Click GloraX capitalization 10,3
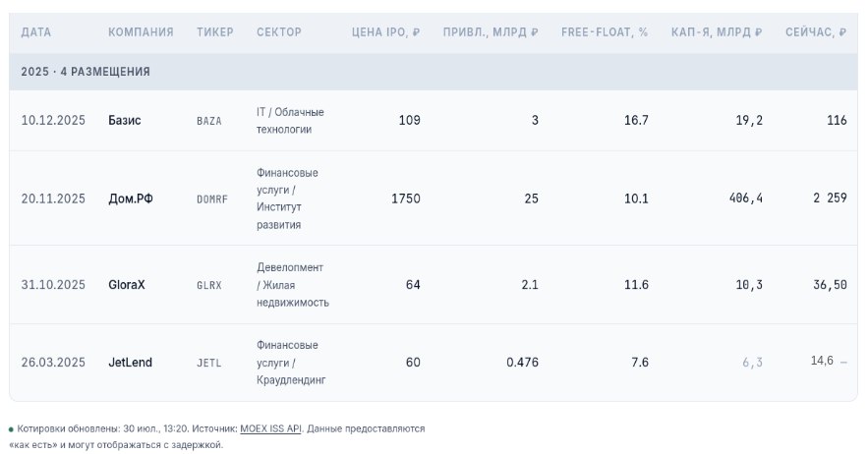The image size is (868, 454). coord(749,285)
